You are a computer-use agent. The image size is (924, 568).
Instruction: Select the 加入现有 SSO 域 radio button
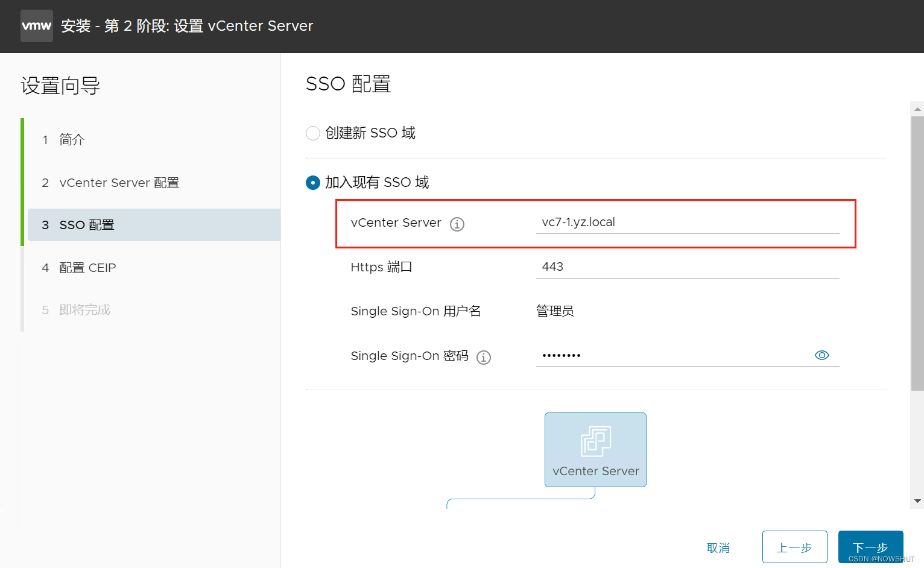point(313,183)
